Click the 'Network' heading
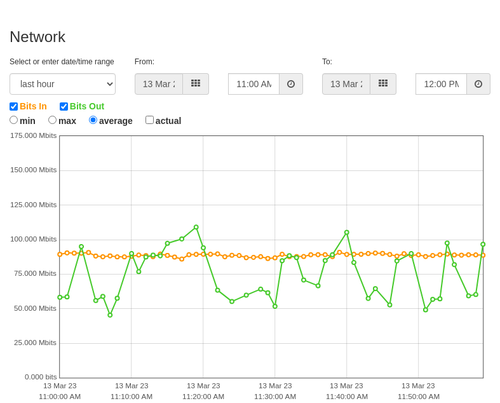Screen dimensions: 500x403 [x=37, y=37]
